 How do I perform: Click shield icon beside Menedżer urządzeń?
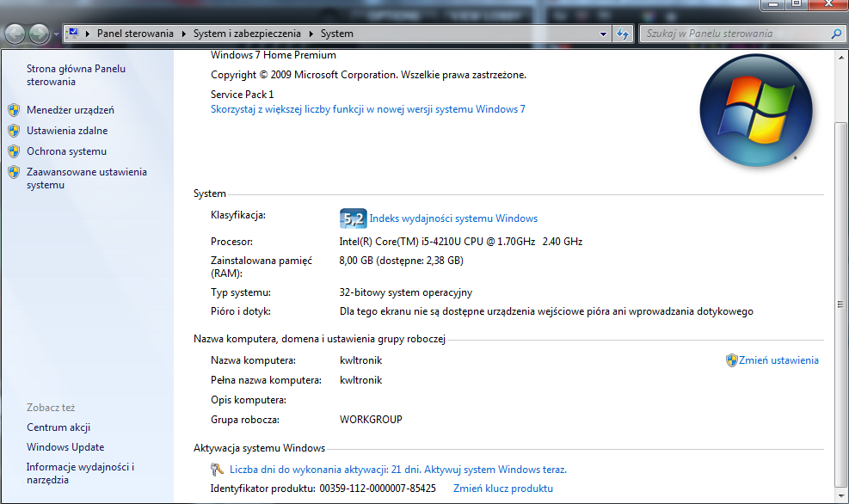click(14, 110)
